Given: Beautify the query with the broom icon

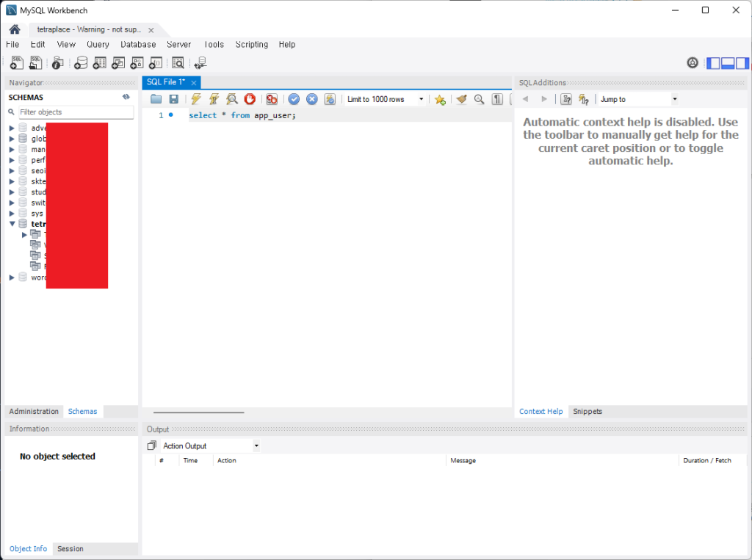Looking at the screenshot, I should coord(461,99).
